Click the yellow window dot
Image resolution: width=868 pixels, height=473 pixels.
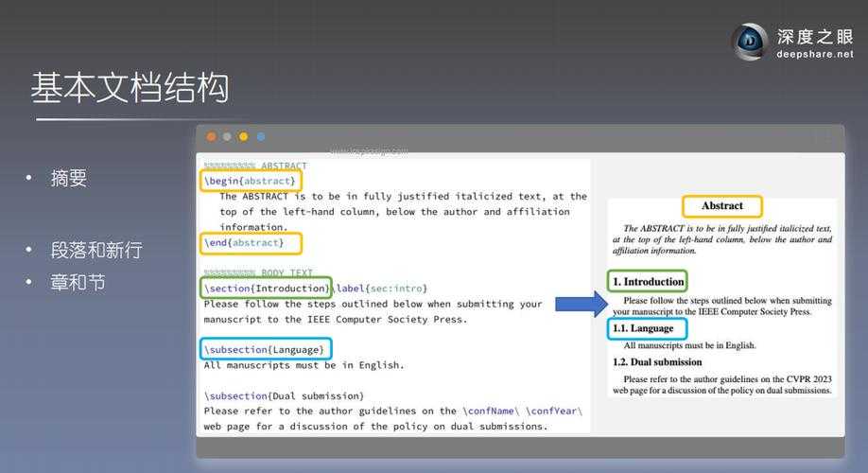tap(243, 137)
